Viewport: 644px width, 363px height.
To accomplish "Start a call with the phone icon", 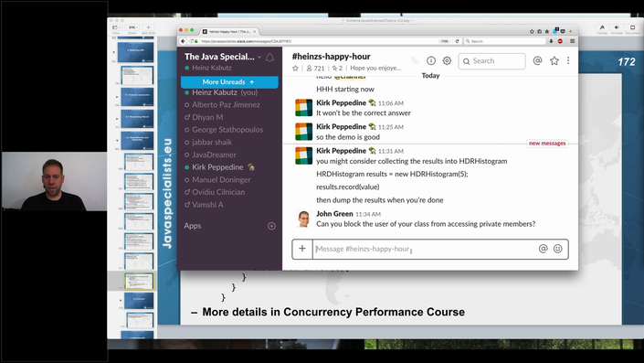I will click(416, 61).
